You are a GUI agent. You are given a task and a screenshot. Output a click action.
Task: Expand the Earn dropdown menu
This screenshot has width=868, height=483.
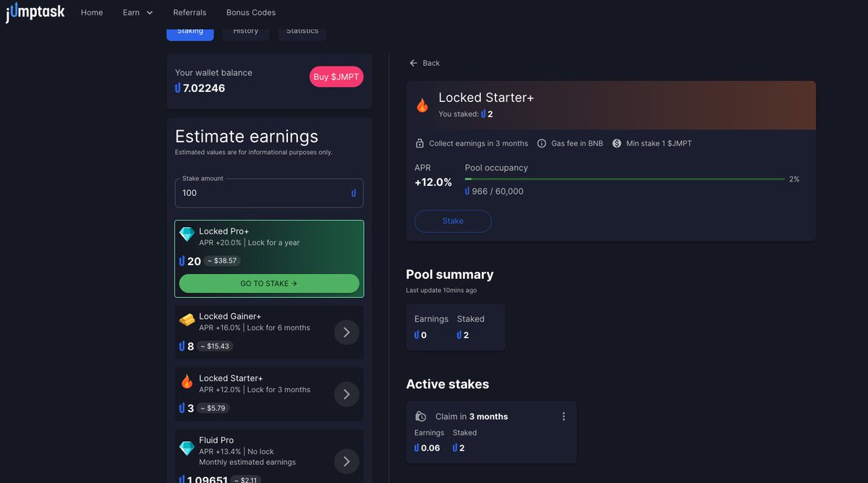(138, 12)
